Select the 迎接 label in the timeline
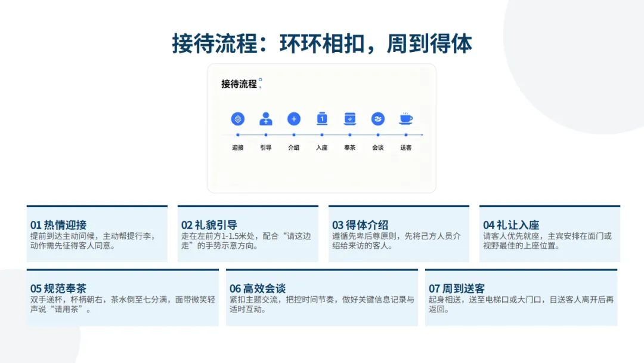The height and width of the screenshot is (363, 644). pyautogui.click(x=238, y=147)
